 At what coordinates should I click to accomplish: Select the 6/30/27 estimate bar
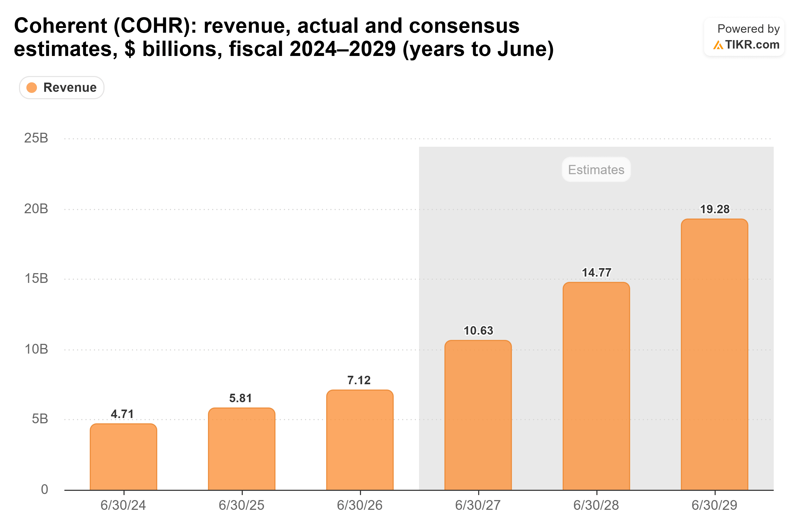click(x=478, y=415)
